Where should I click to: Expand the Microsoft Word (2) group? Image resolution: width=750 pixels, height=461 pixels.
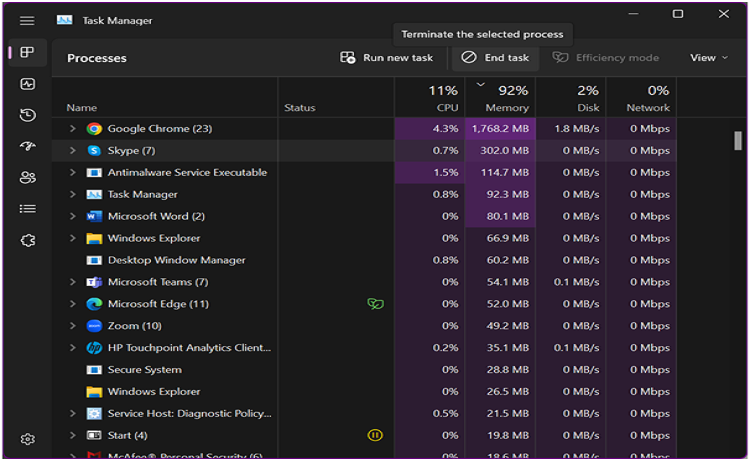pyautogui.click(x=72, y=216)
